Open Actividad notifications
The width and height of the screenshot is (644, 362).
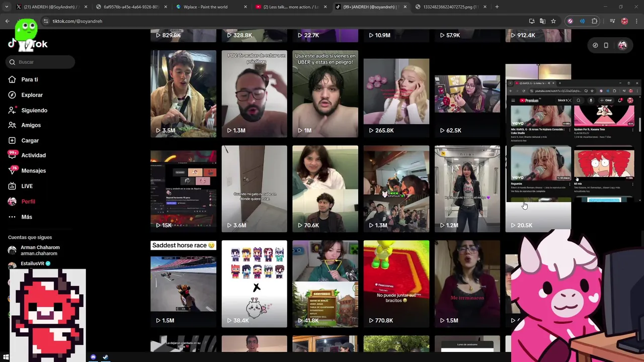coord(33,155)
